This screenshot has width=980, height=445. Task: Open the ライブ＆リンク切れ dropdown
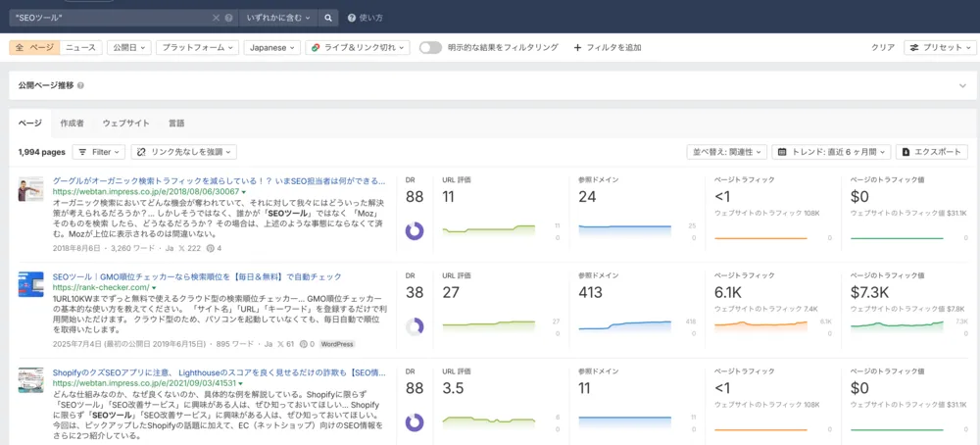tap(358, 47)
